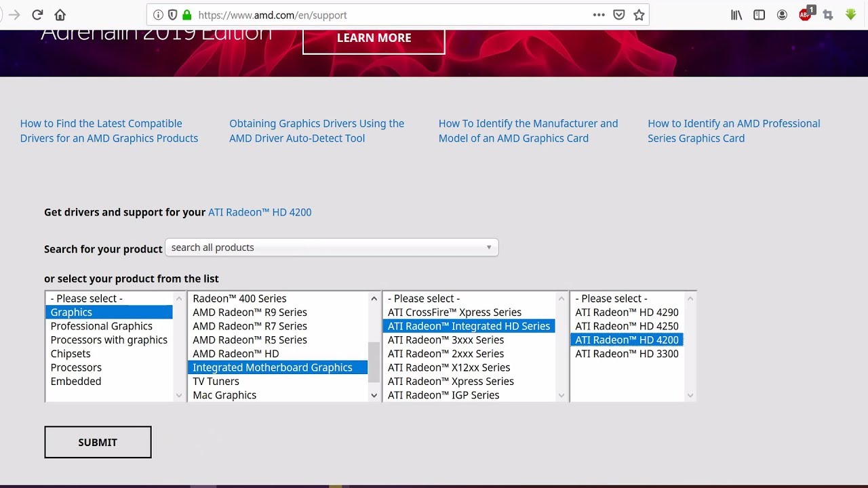Viewport: 868px width, 488px height.
Task: Open 'Obtaining Graphics Drivers Using Auto-Detect Tool' link
Action: 317,131
